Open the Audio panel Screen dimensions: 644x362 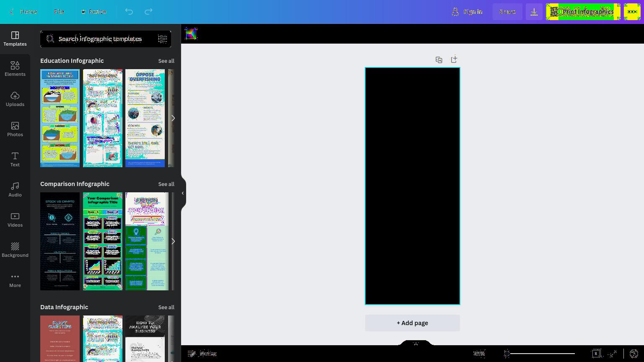point(15,190)
